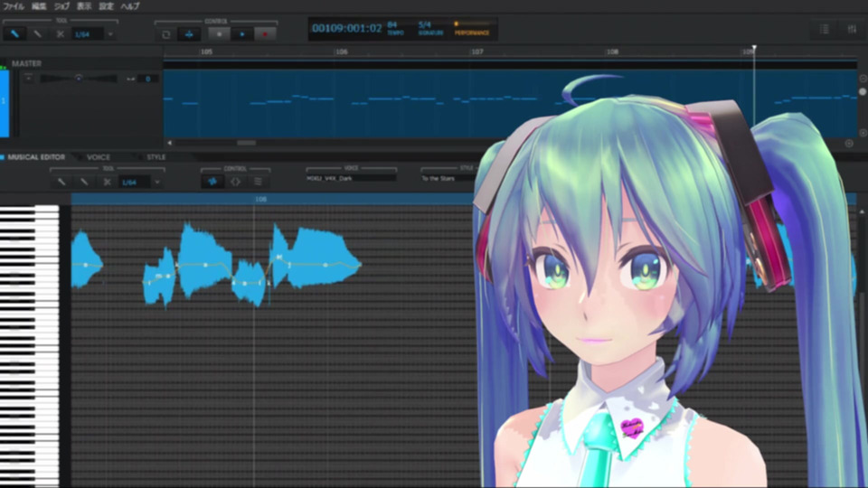The height and width of the screenshot is (488, 868).
Task: Click bar 107 marker on timeline ruler
Action: (477, 52)
